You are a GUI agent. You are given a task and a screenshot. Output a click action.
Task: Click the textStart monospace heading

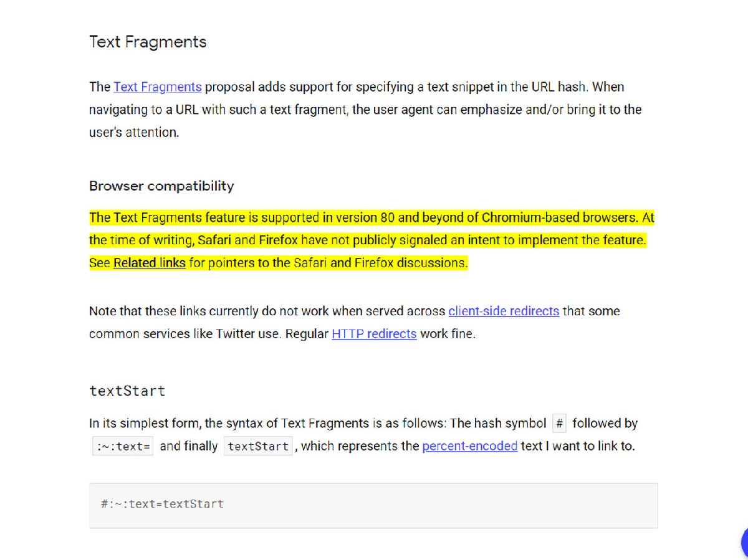click(127, 391)
